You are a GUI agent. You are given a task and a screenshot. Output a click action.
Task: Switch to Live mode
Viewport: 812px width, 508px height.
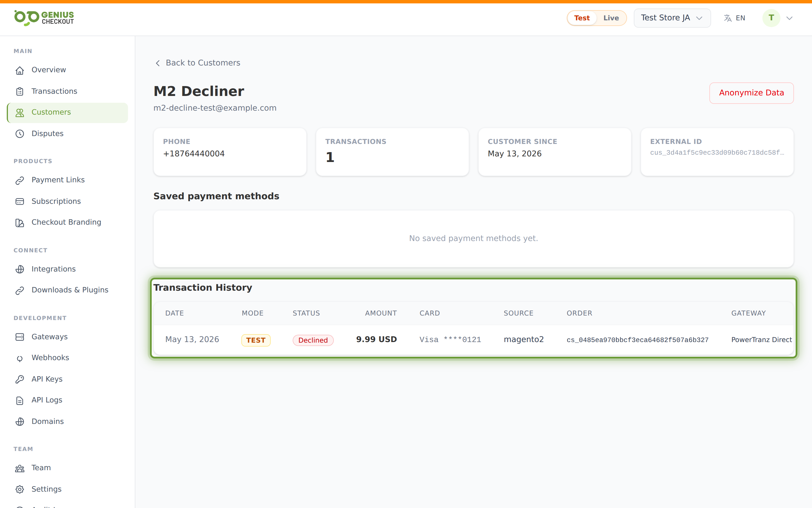pyautogui.click(x=611, y=18)
